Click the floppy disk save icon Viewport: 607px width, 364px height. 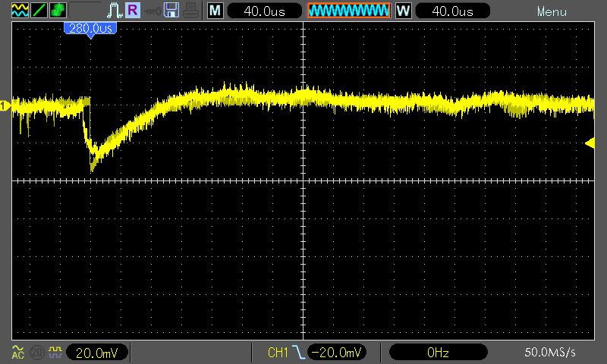click(171, 11)
